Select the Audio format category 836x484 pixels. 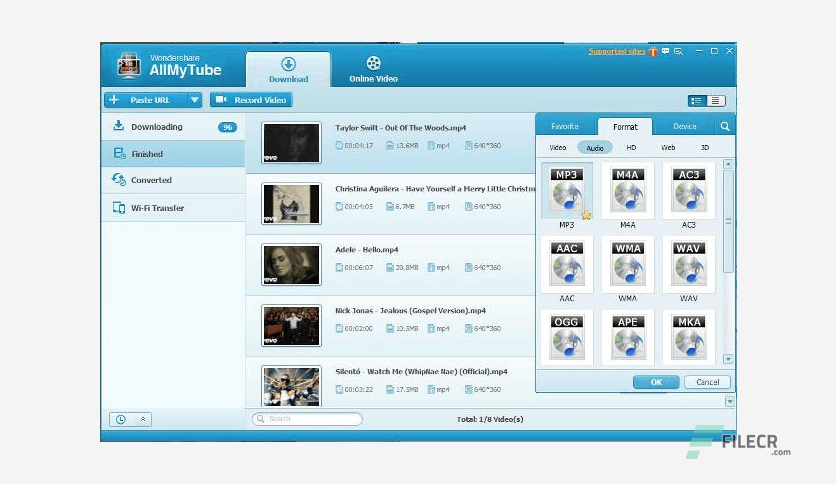point(595,148)
